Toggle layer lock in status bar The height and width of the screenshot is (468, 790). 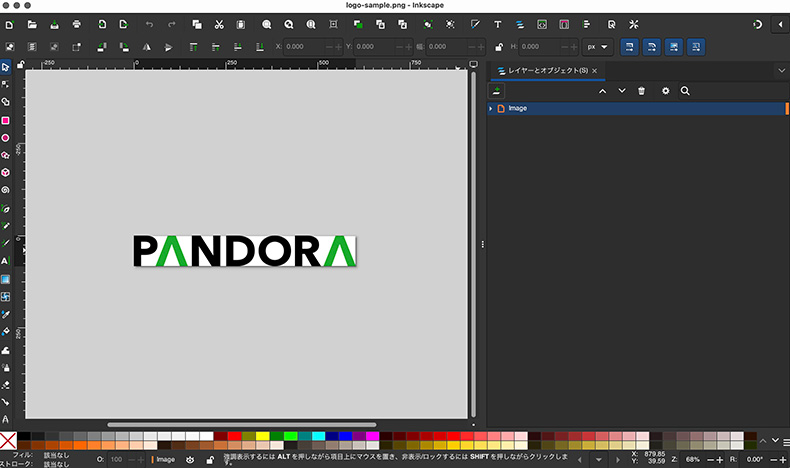pos(210,459)
